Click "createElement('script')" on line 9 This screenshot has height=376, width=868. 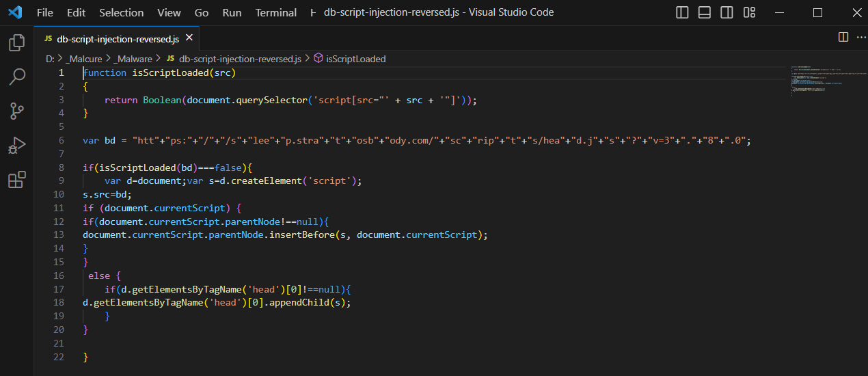(x=295, y=181)
